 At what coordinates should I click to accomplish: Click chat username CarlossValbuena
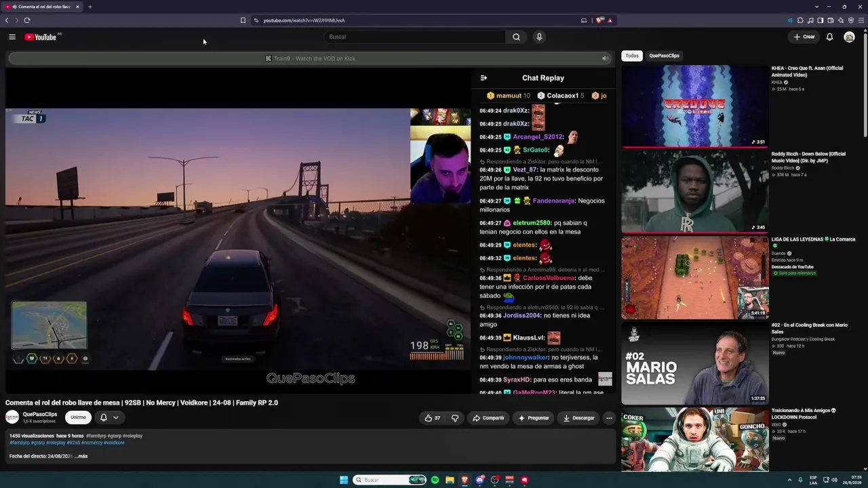click(549, 278)
